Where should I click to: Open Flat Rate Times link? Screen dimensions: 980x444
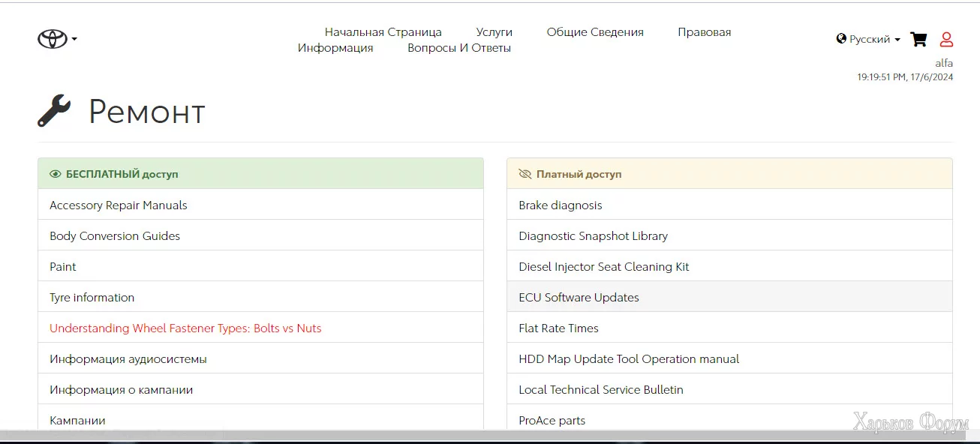[x=558, y=328]
